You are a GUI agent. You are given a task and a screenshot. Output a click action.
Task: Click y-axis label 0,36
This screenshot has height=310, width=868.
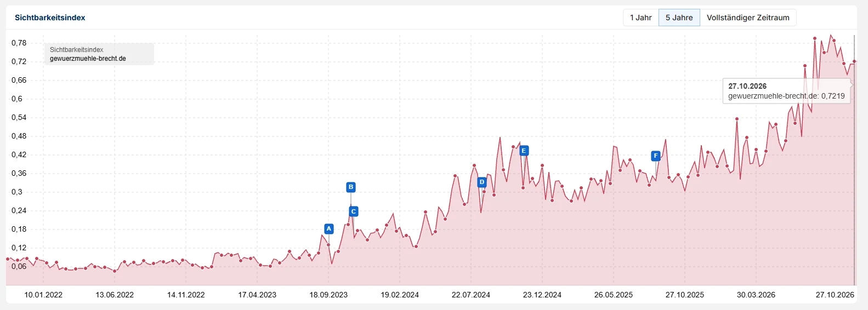point(19,173)
